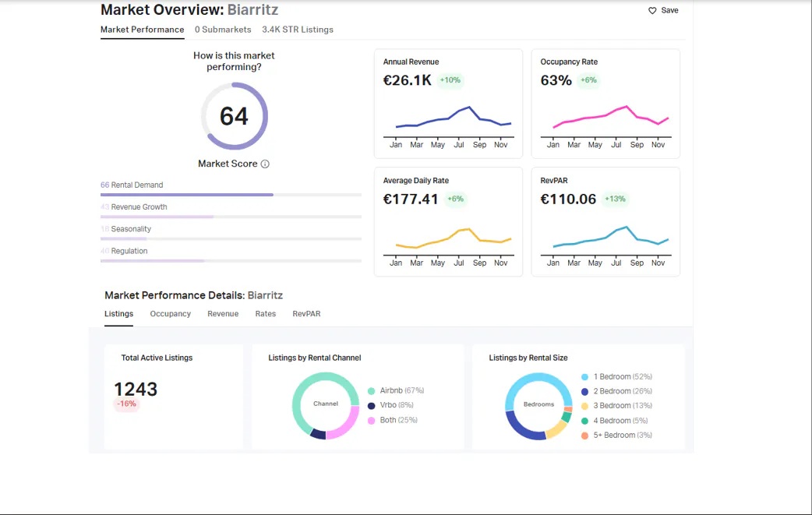Click the Airbnb (67%) legend label

point(402,391)
